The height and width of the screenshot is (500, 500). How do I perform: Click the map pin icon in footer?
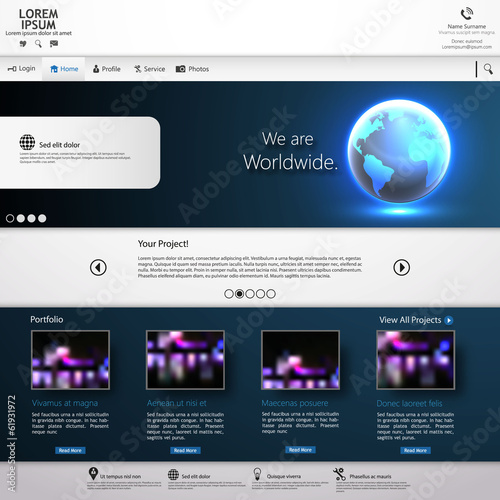point(93,473)
